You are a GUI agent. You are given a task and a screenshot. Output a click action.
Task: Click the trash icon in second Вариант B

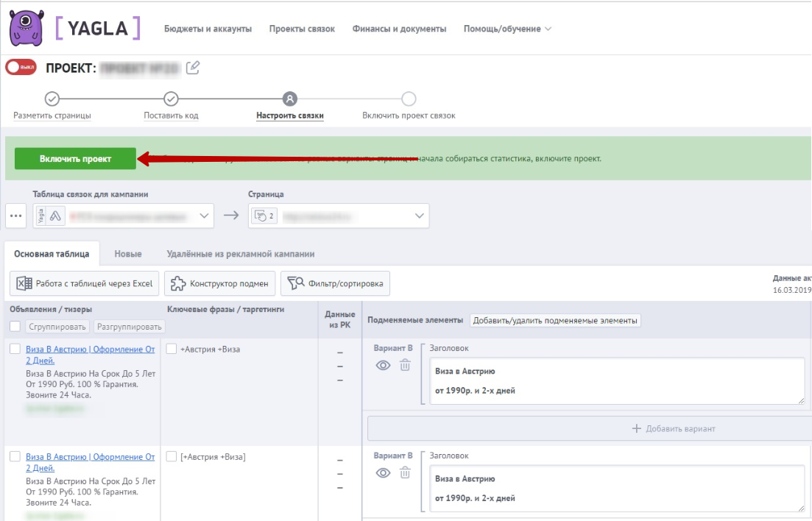pos(405,472)
